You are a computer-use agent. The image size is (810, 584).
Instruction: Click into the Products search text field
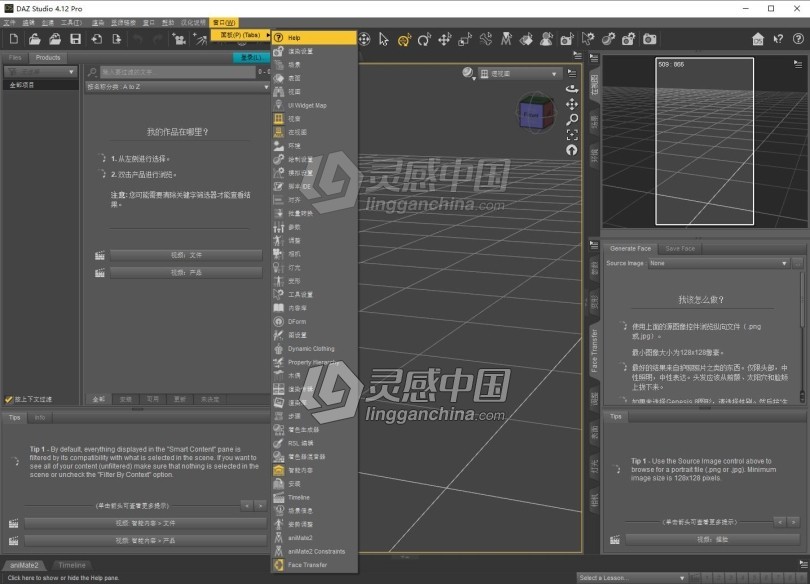178,72
